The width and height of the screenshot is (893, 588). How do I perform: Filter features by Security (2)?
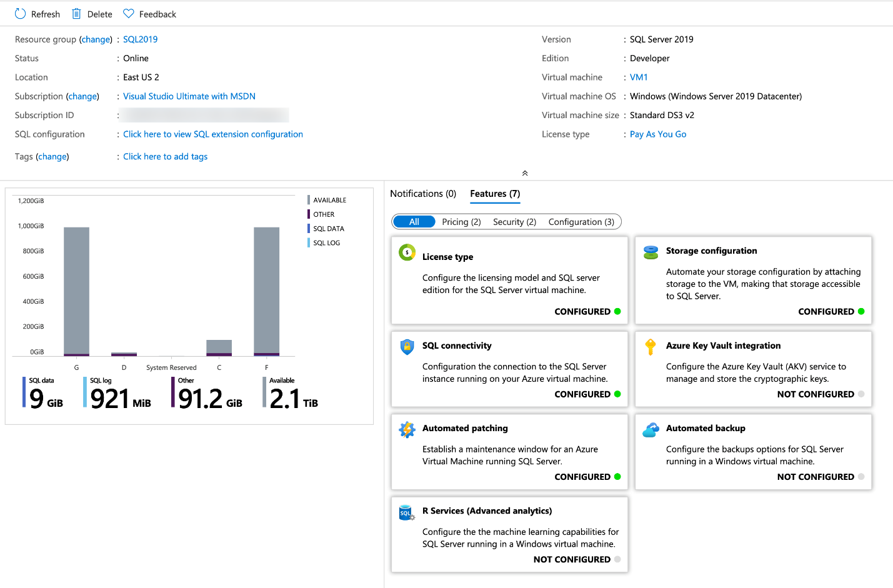pyautogui.click(x=514, y=222)
